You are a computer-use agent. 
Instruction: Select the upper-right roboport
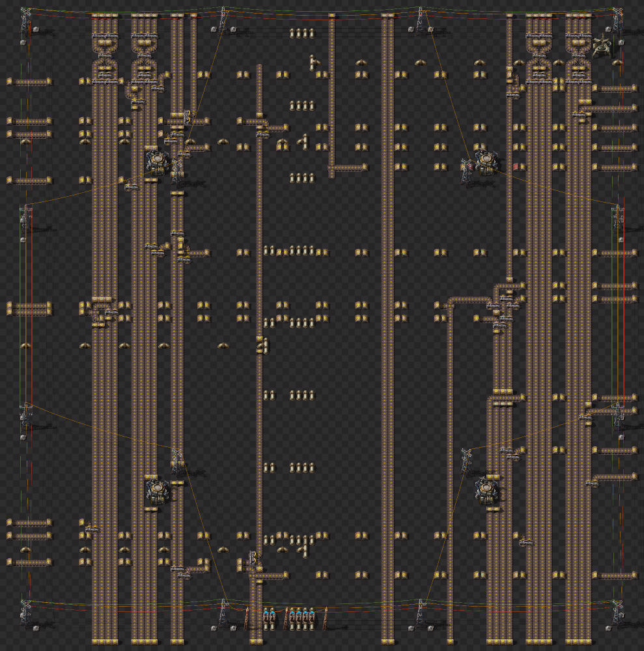[x=486, y=160]
